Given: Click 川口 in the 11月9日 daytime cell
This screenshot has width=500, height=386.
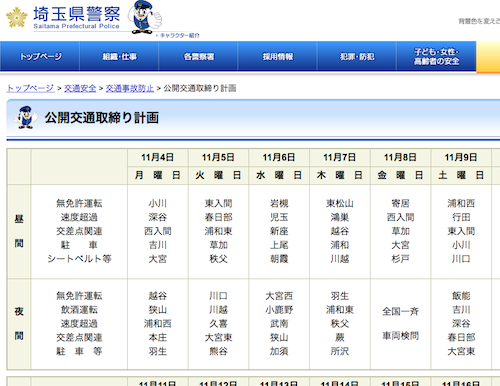Looking at the screenshot, I should tap(461, 259).
